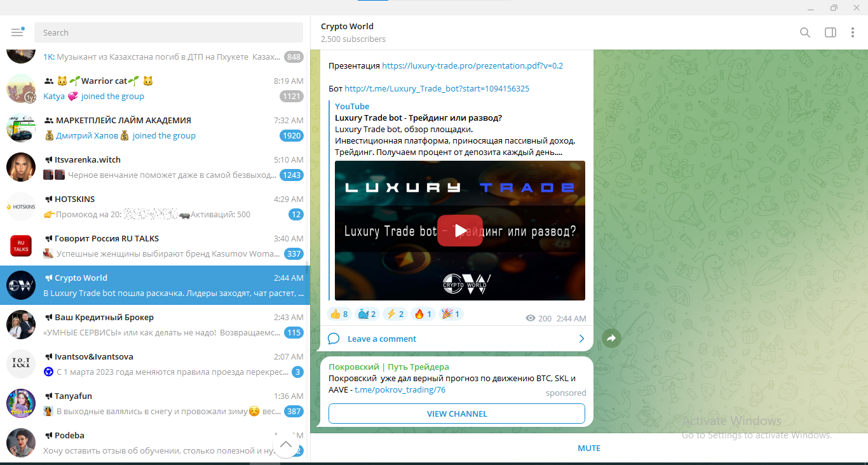
Task: Select Crypto World in chat list
Action: click(155, 285)
